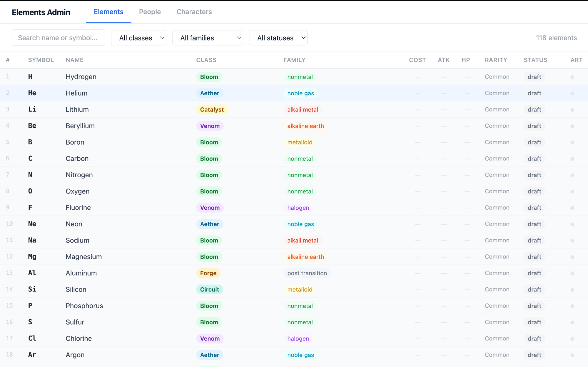Sort by the HP column header
This screenshot has height=367, width=588.
466,60
